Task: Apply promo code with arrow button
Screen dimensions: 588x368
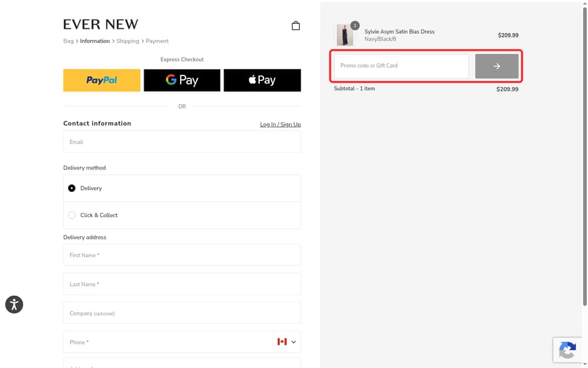Action: pyautogui.click(x=497, y=66)
